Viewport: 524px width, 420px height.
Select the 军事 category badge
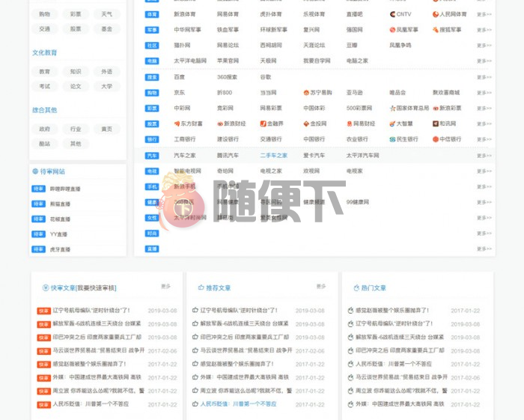pos(152,30)
